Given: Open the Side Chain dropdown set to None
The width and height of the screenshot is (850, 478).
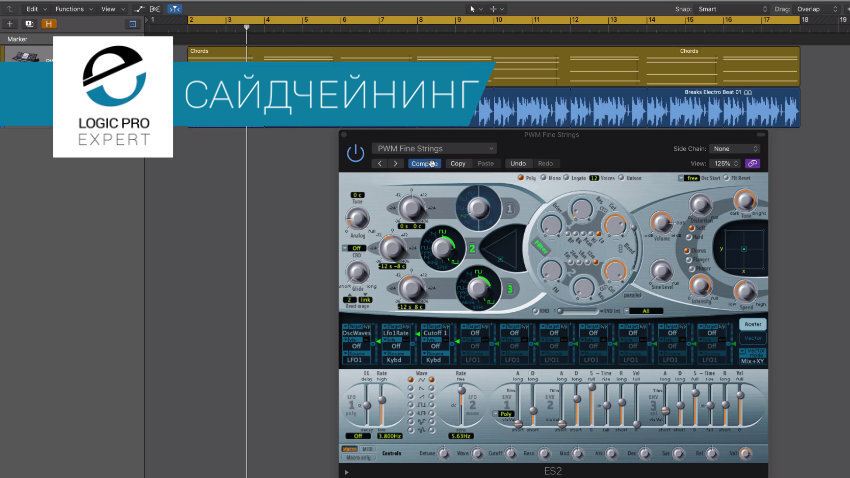Looking at the screenshot, I should click(x=735, y=148).
